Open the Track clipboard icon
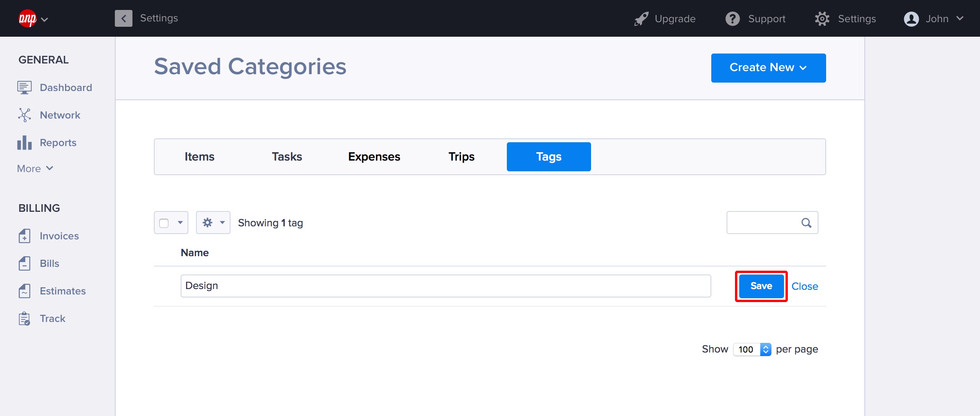980x416 pixels. pos(24,318)
